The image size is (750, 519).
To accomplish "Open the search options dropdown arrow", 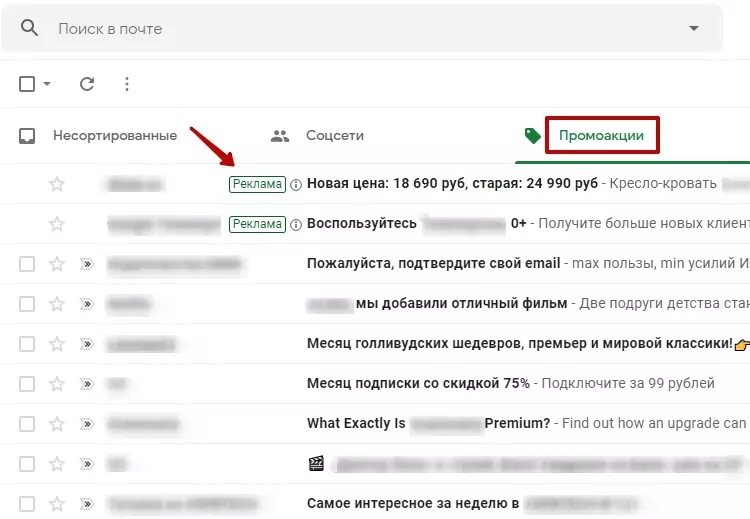I will [x=694, y=28].
